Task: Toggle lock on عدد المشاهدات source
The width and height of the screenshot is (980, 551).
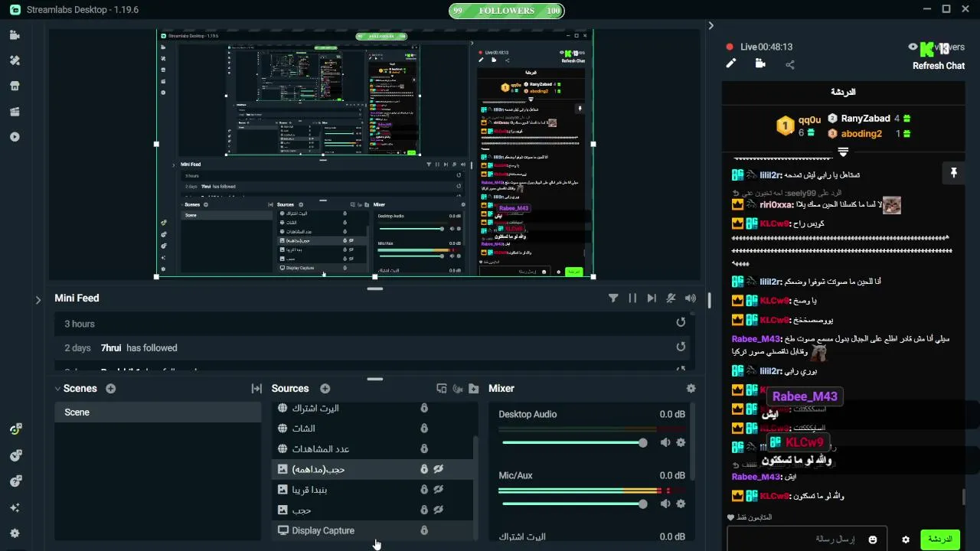Action: 423,448
